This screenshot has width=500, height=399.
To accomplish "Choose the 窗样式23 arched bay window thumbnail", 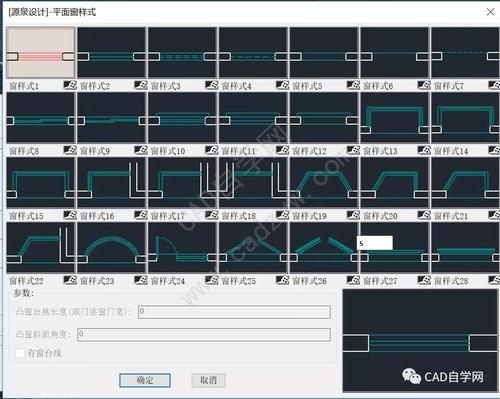I will point(112,248).
